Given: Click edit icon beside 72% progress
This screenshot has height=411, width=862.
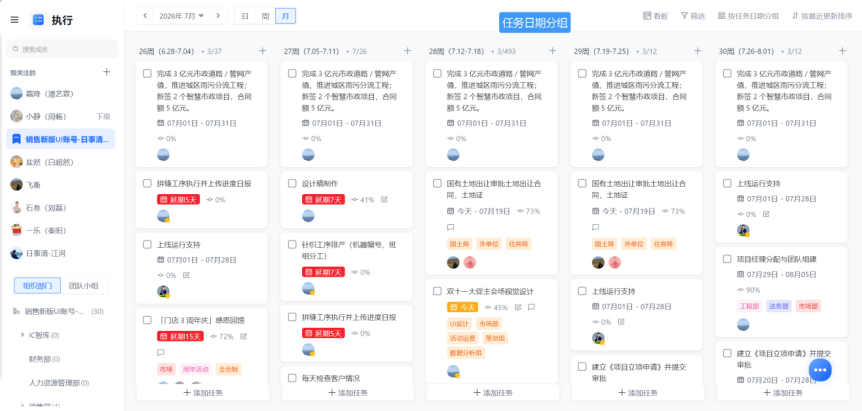Looking at the screenshot, I should (x=244, y=336).
